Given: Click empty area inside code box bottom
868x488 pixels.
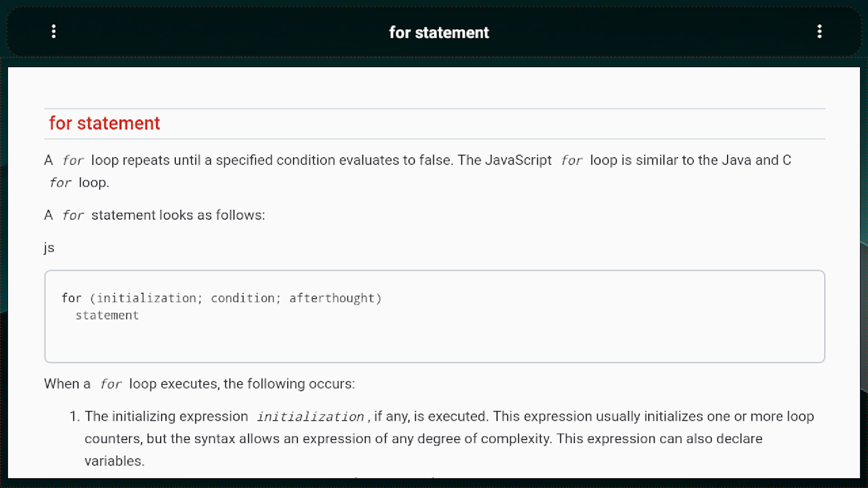Looking at the screenshot, I should [427, 345].
